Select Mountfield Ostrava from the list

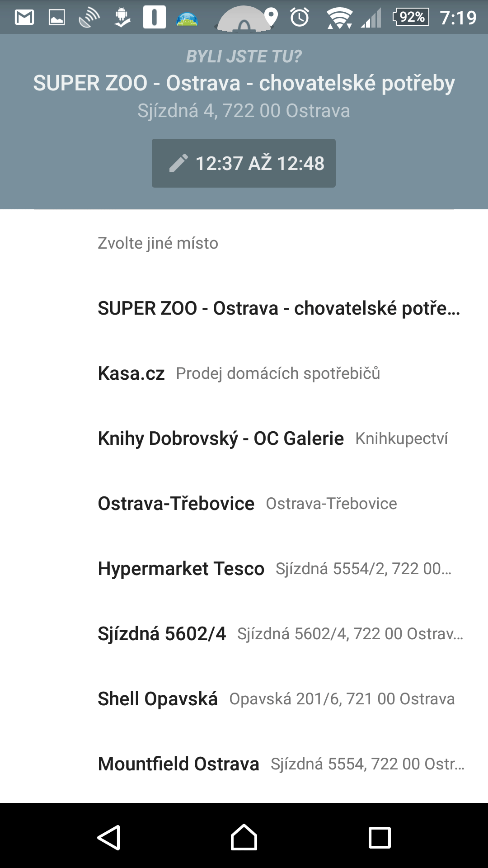(x=244, y=764)
